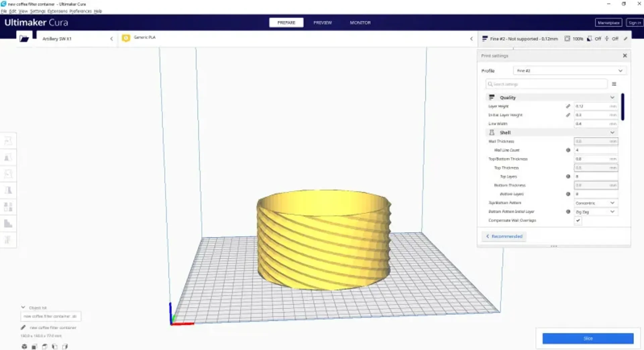
Task: Select the Rotate tool in left toolbar
Action: point(8,174)
